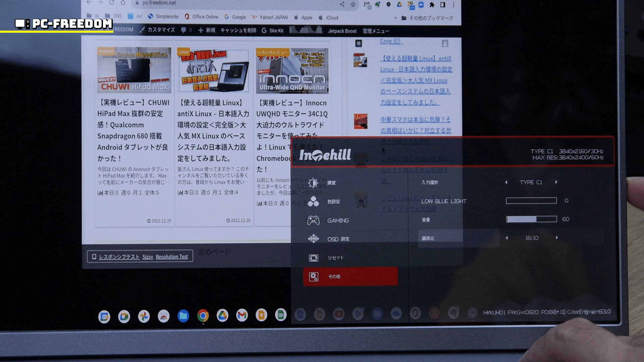Open the Files app in shelf
The width and height of the screenshot is (644, 362).
pos(183,316)
